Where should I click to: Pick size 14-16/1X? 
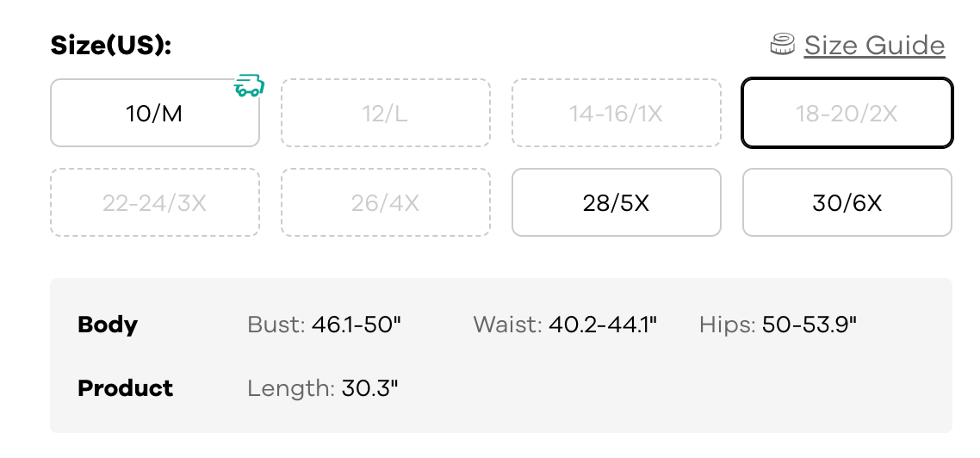616,113
